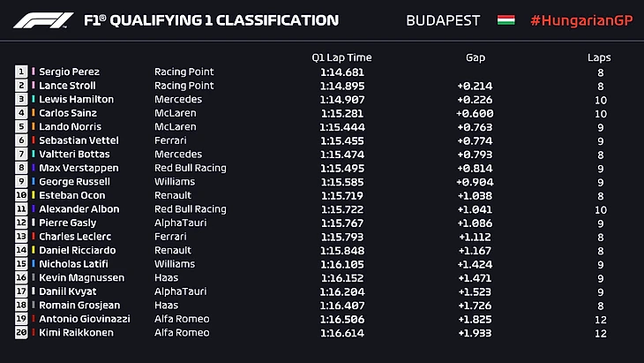Click the Laps column header
The image size is (644, 363).
click(599, 57)
